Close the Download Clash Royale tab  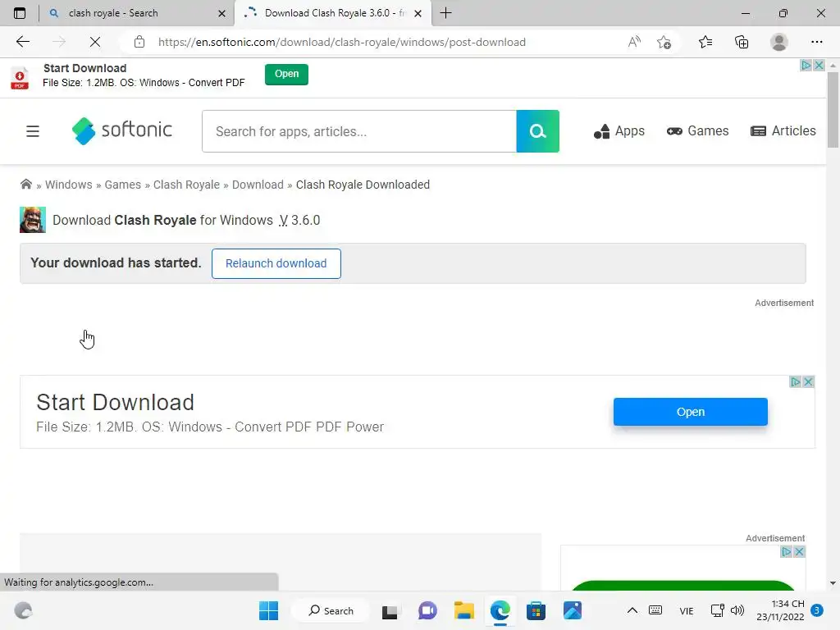418,13
